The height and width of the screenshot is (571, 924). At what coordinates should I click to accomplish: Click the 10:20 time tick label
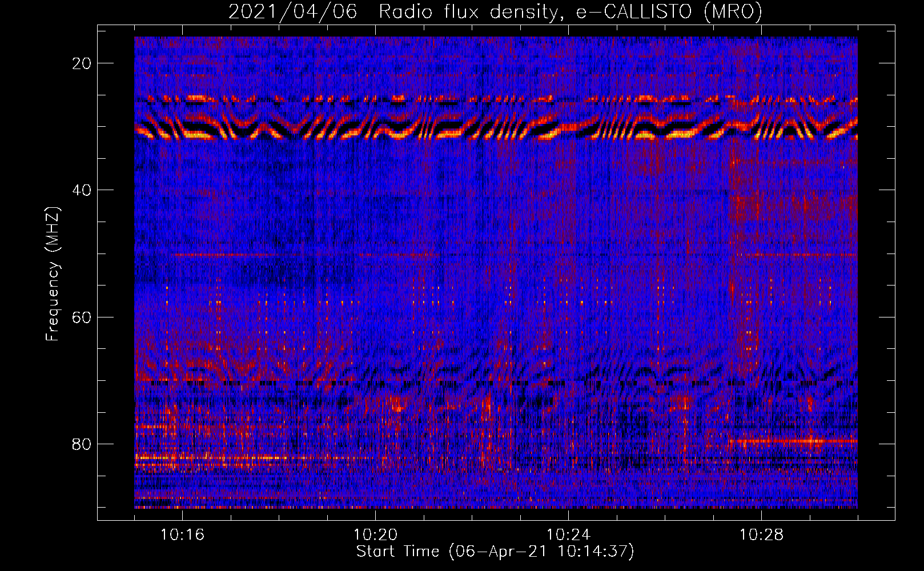pos(375,535)
